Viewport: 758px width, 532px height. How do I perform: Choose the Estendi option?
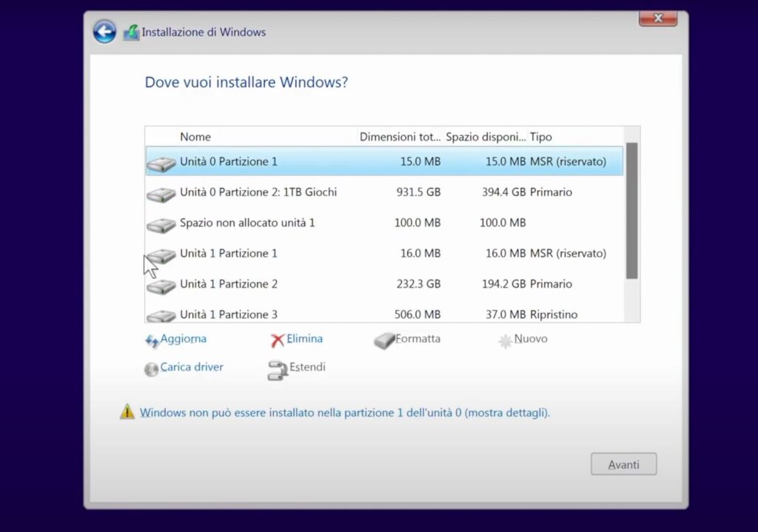[x=307, y=367]
